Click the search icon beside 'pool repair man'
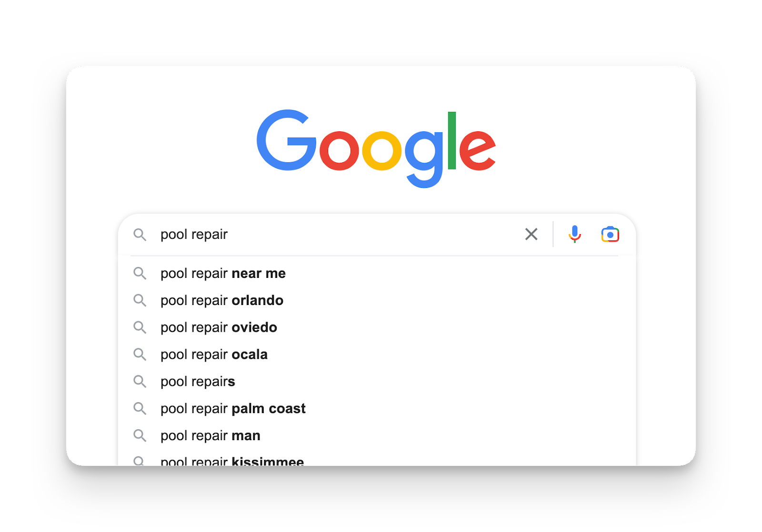762x532 pixels. pos(140,435)
